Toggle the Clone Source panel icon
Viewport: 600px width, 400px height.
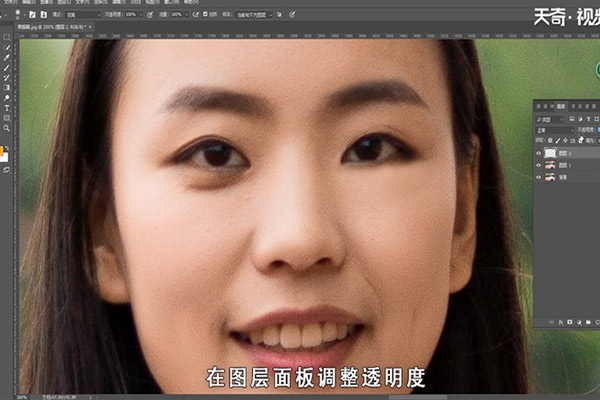pyautogui.click(x=44, y=15)
